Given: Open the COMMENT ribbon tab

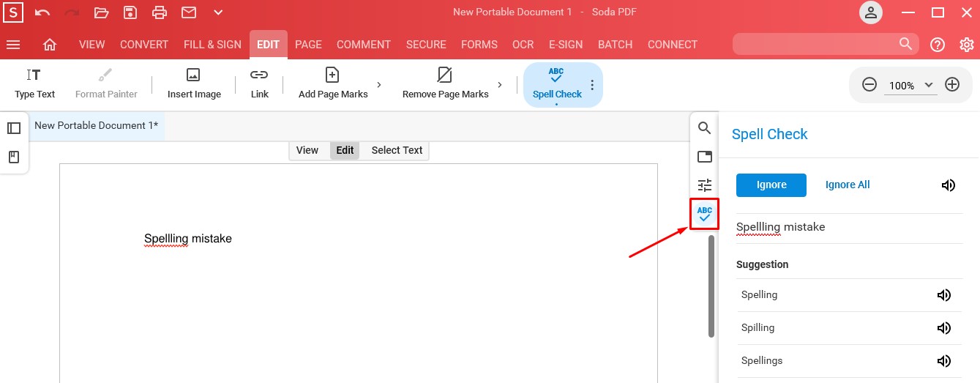Looking at the screenshot, I should (364, 45).
